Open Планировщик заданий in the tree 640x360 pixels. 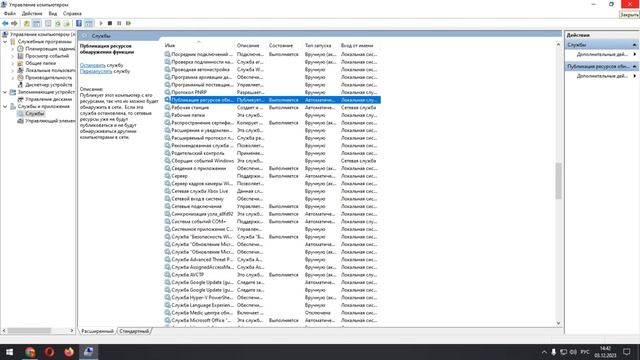pyautogui.click(x=46, y=49)
